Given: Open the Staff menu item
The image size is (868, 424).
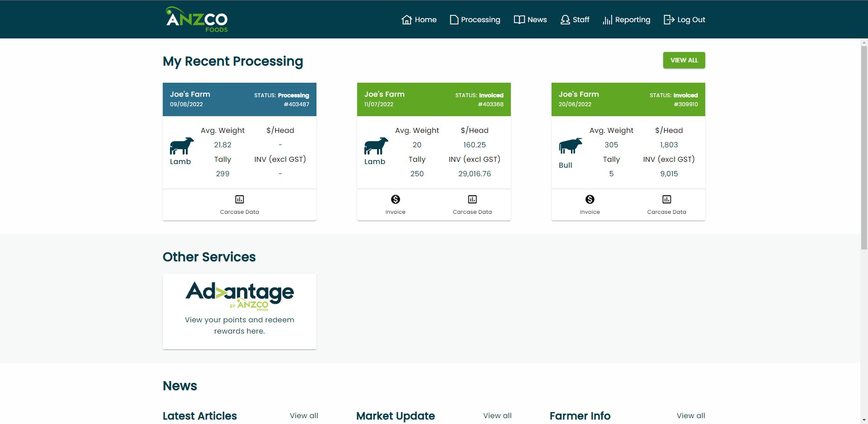Looking at the screenshot, I should click(575, 19).
